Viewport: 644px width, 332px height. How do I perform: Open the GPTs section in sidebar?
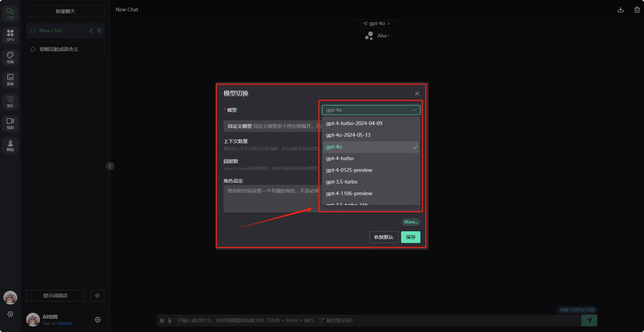pyautogui.click(x=10, y=35)
